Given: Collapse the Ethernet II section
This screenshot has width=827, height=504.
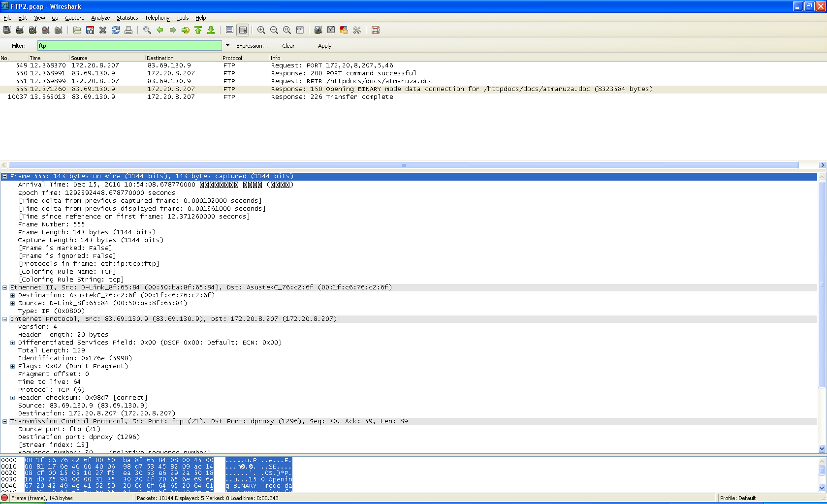Looking at the screenshot, I should click(4, 287).
